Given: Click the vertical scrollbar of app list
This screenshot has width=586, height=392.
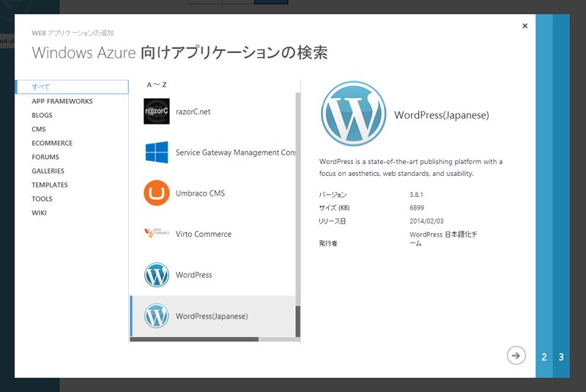Looking at the screenshot, I should (298, 215).
